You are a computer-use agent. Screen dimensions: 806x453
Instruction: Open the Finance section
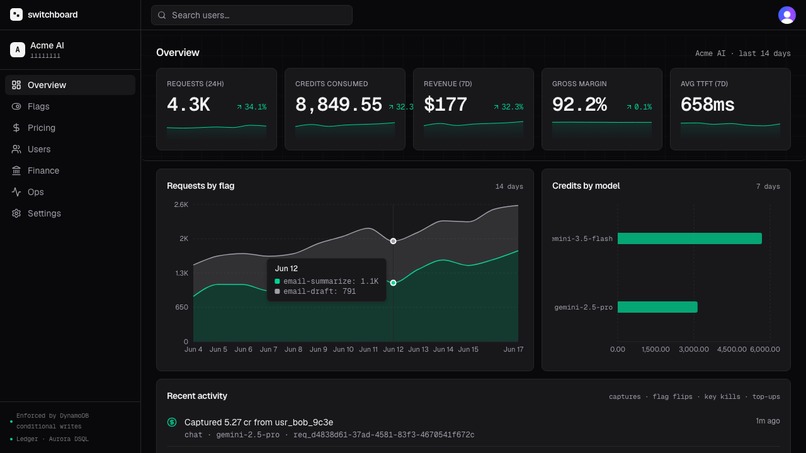tap(70, 170)
